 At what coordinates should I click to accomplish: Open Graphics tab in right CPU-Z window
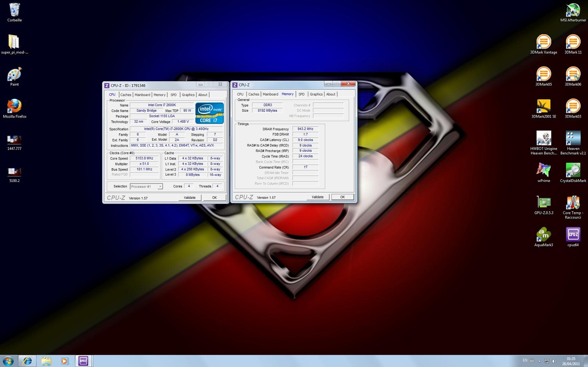(x=316, y=94)
